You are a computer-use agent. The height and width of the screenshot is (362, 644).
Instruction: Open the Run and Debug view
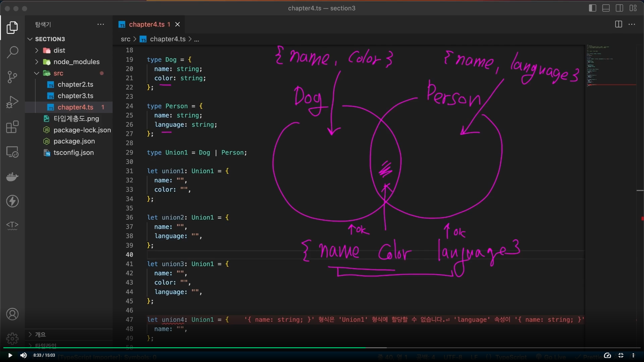12,102
